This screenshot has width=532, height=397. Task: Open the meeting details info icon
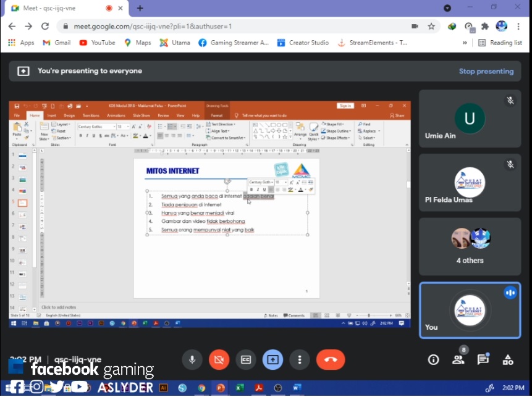click(x=434, y=360)
